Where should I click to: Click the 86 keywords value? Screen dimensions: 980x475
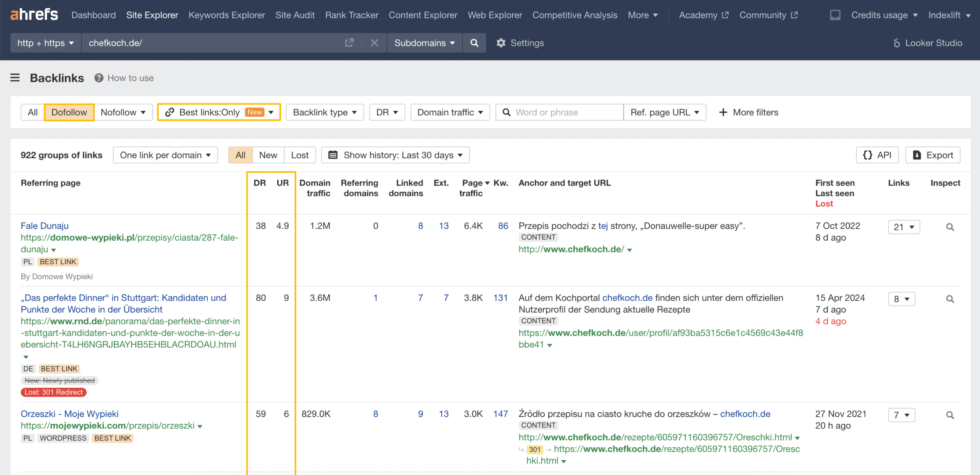pyautogui.click(x=503, y=226)
